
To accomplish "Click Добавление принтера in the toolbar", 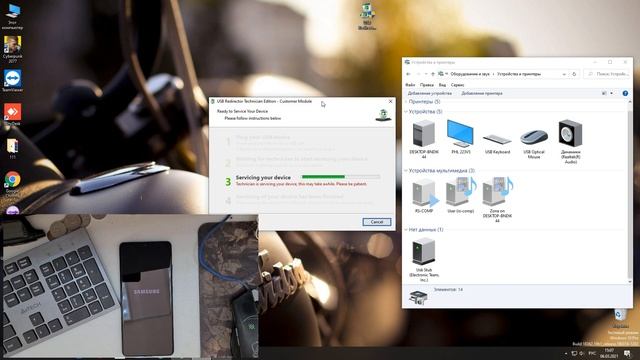I will click(x=482, y=93).
